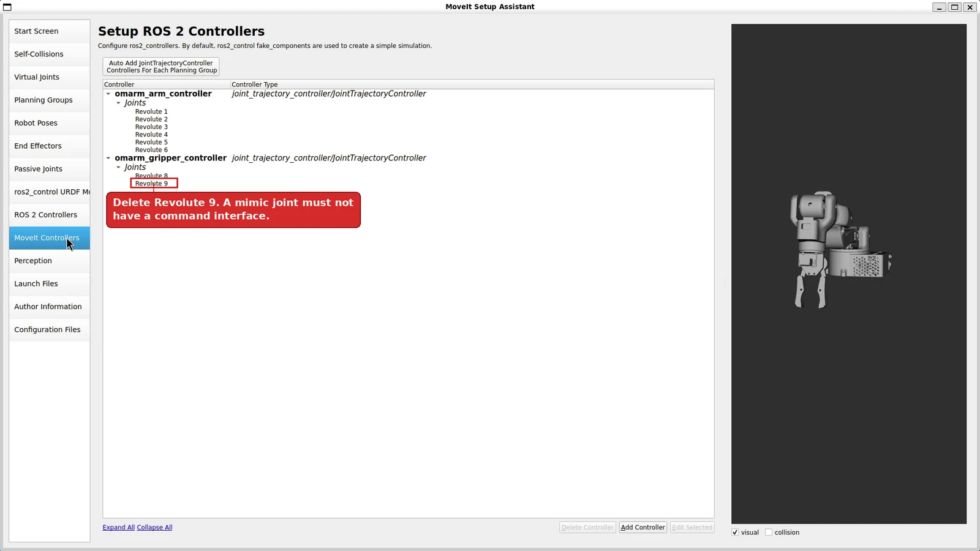
Task: Go to Perception step
Action: [x=50, y=261]
